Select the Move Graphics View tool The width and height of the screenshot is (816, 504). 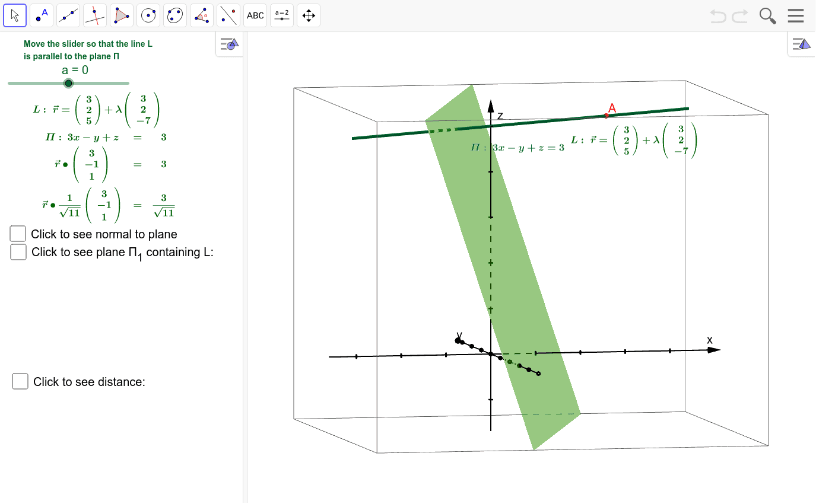point(309,15)
